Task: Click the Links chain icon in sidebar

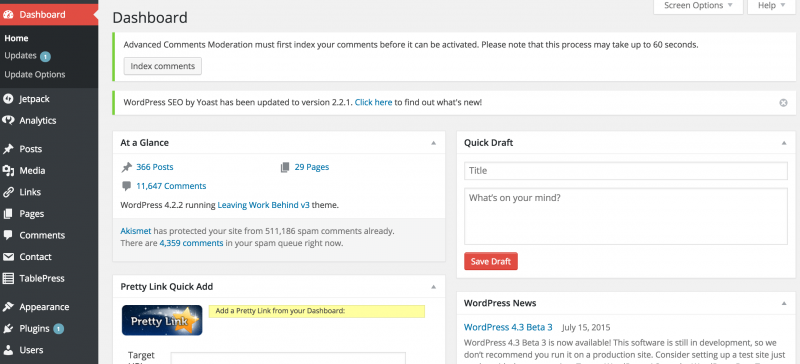Action: pos(8,192)
